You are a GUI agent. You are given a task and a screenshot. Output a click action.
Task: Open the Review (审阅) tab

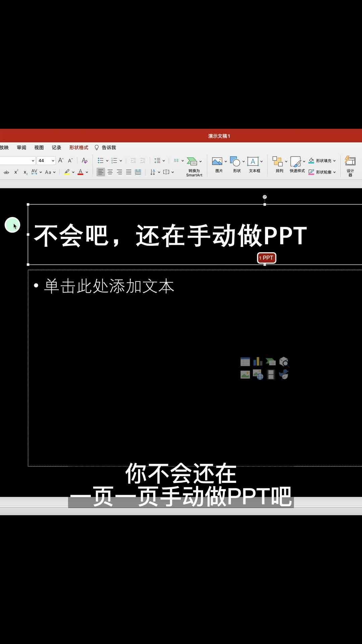(21, 148)
